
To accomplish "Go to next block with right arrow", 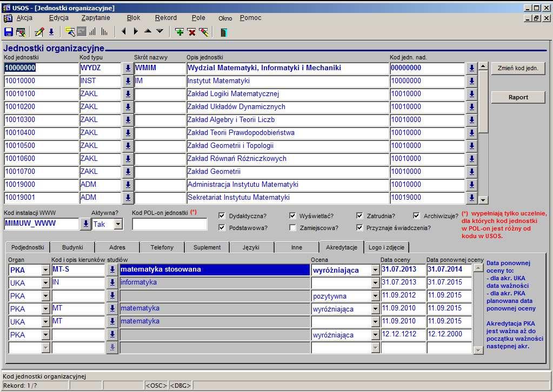I will [136, 32].
